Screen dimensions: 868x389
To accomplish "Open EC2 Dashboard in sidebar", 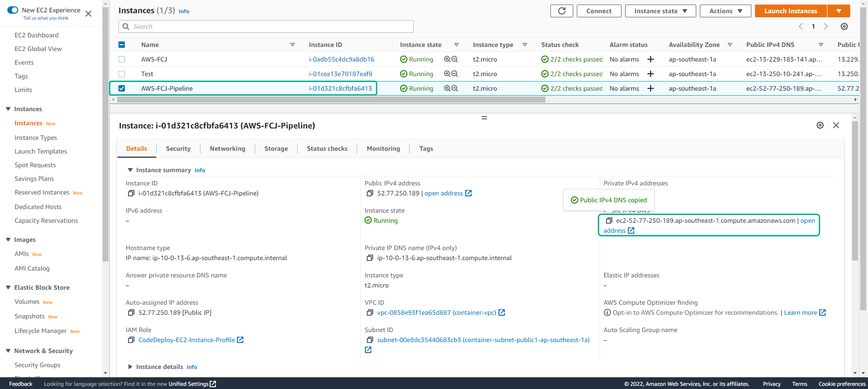I will point(36,35).
